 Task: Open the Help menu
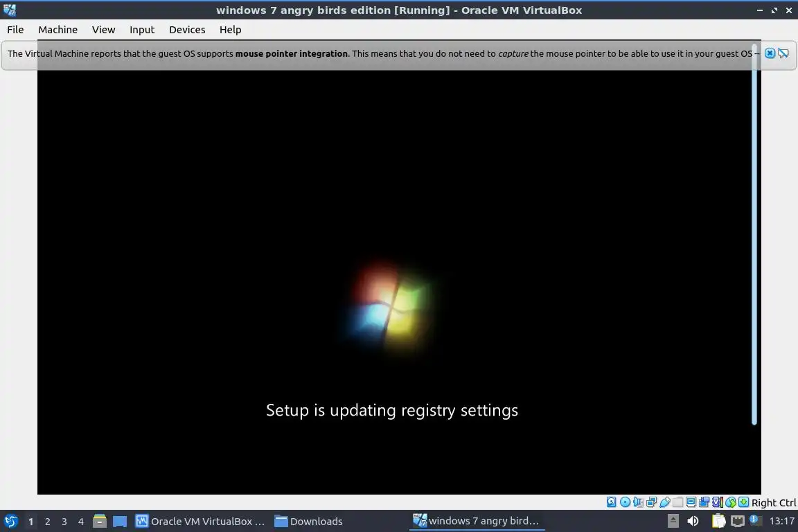click(x=230, y=30)
